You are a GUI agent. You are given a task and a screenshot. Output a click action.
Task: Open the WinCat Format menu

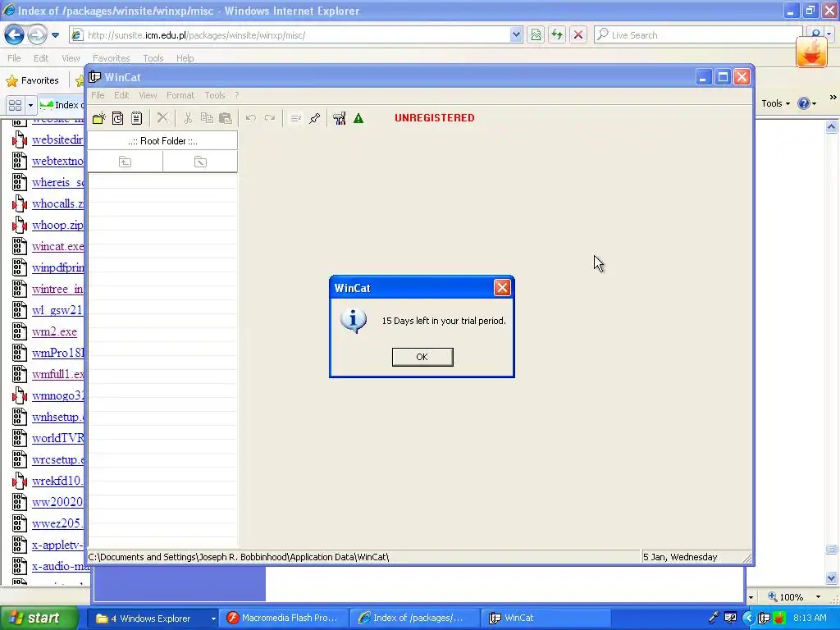[180, 95]
